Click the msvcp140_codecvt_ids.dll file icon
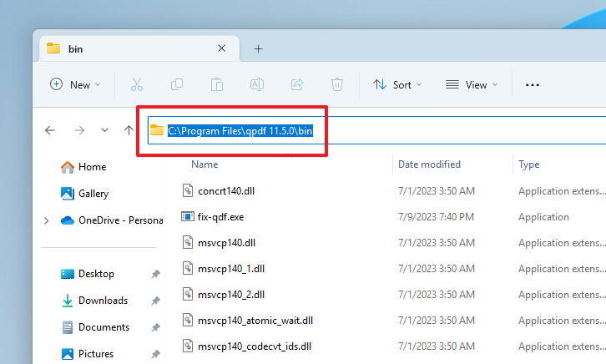This screenshot has height=364, width=606. (x=188, y=346)
